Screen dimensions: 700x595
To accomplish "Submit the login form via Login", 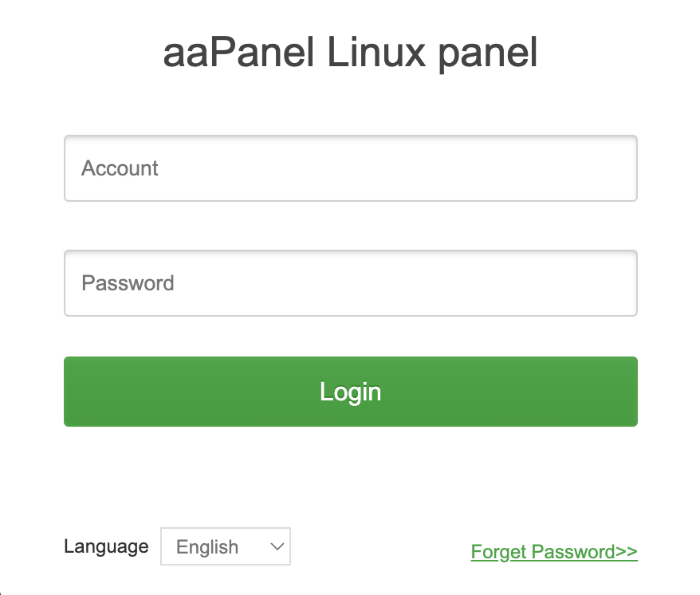I will [x=351, y=392].
